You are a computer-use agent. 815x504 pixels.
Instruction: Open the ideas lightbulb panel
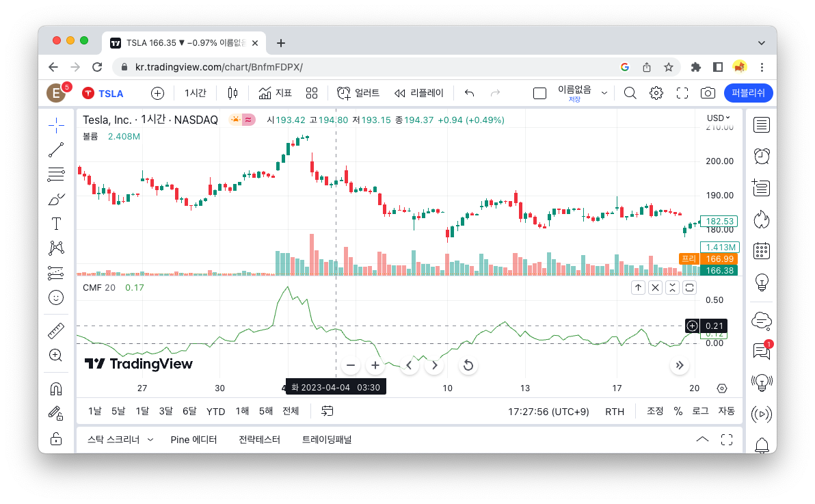(762, 282)
